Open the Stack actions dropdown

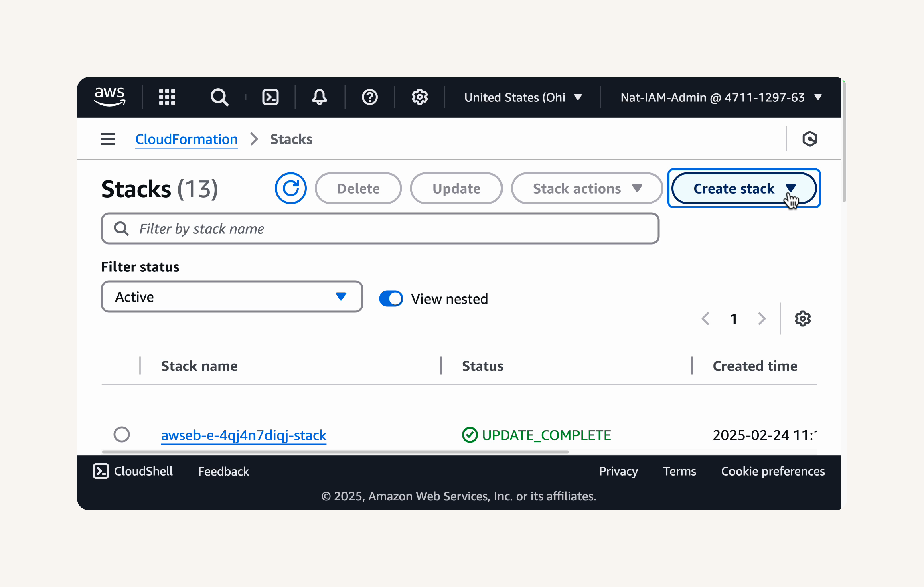click(x=587, y=188)
